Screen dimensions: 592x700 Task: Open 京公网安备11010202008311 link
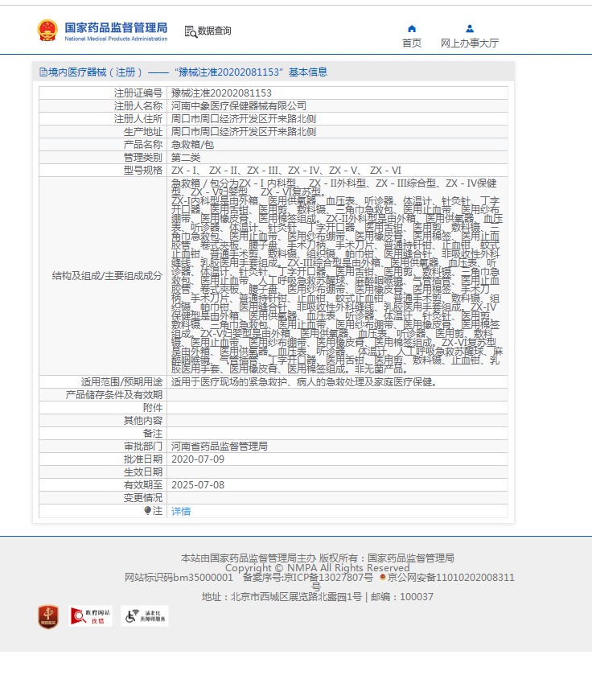click(451, 577)
